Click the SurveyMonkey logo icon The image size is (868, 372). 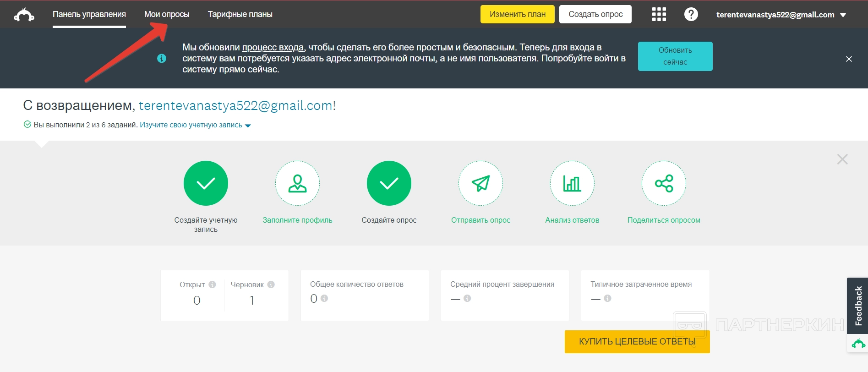(24, 15)
